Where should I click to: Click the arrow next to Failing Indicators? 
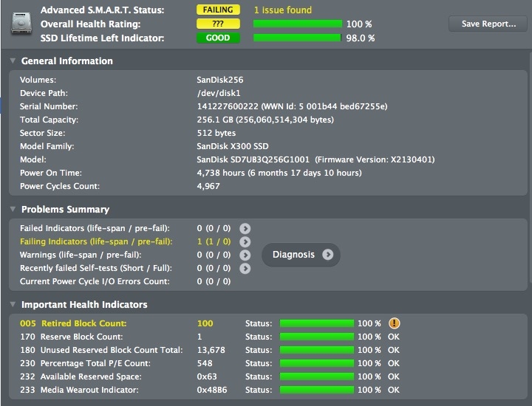[x=245, y=242]
